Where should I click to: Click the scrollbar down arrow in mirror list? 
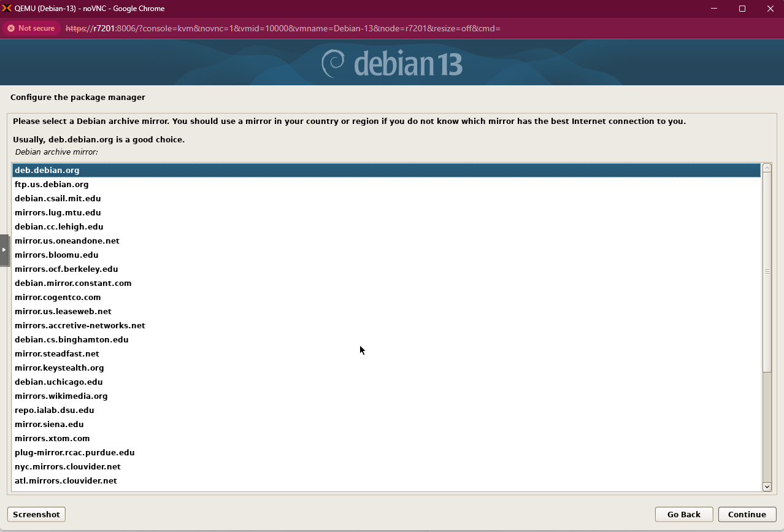point(767,487)
